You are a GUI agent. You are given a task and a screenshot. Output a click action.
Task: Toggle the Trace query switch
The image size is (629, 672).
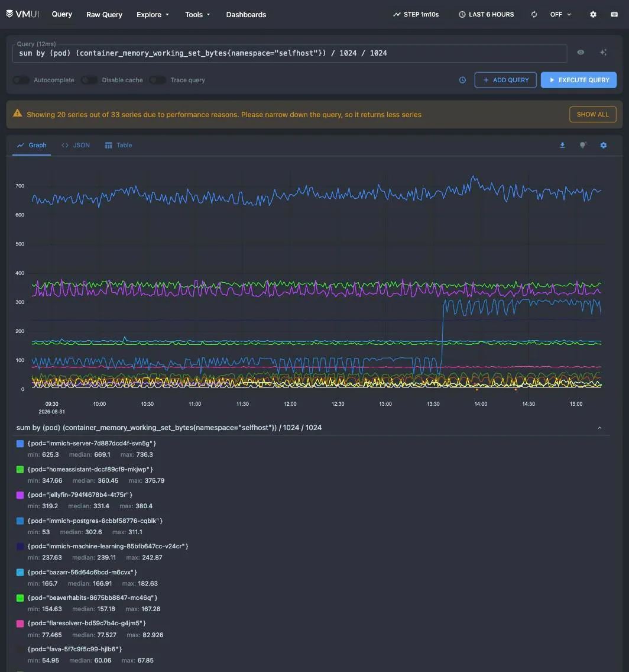pos(158,80)
